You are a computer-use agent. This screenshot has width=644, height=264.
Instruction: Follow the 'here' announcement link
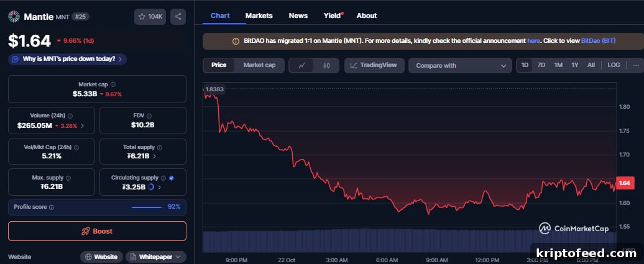click(533, 41)
